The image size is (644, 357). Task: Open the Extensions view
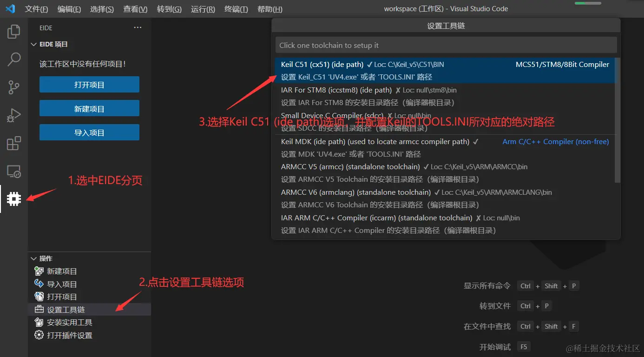[x=14, y=143]
